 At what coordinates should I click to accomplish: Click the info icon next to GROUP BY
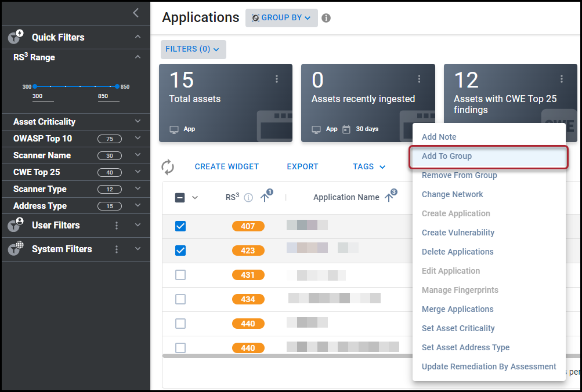326,18
